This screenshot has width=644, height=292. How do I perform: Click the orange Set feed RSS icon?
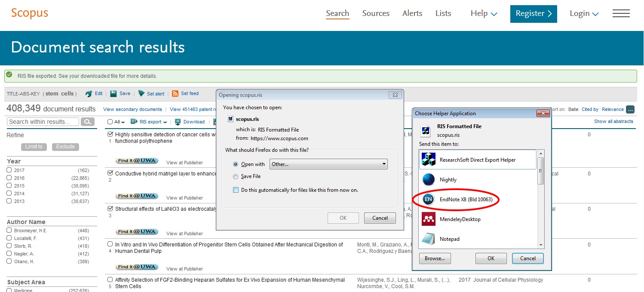point(175,94)
